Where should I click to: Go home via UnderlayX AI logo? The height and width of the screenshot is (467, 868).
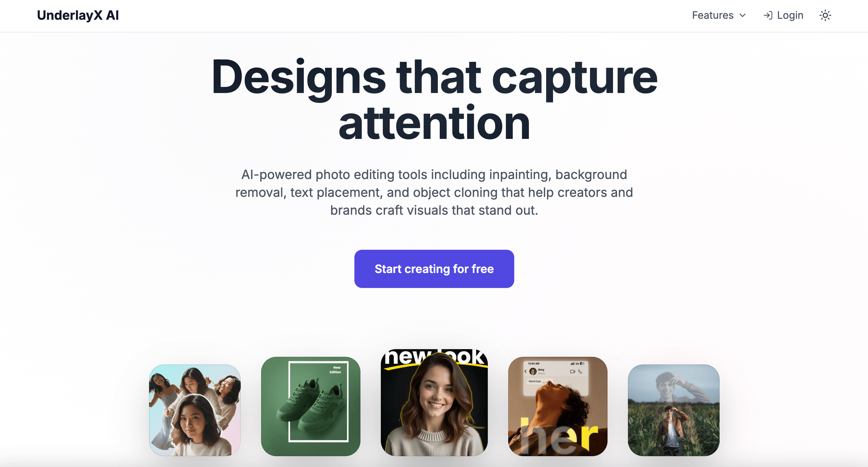(78, 16)
